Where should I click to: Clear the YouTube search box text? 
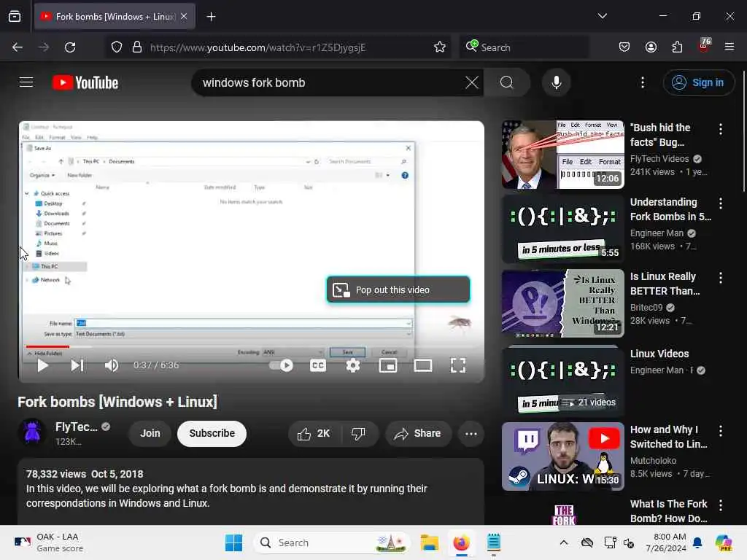click(x=472, y=82)
